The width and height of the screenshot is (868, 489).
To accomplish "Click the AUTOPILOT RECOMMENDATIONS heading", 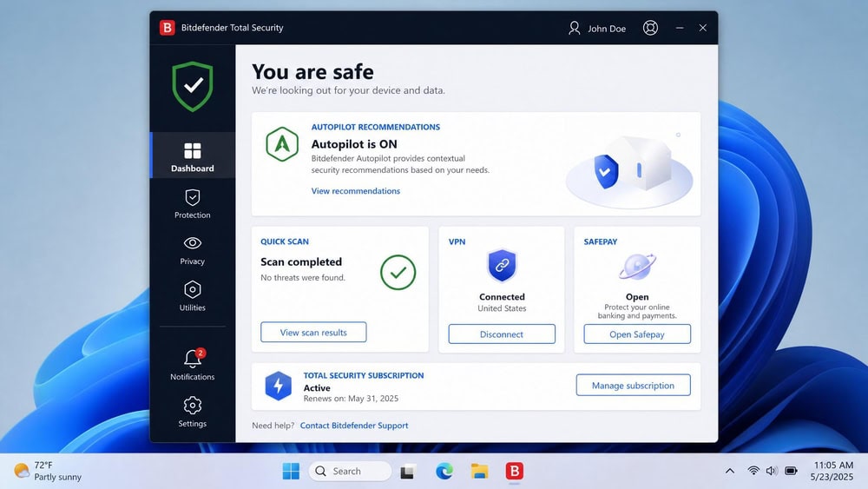I will tap(375, 127).
